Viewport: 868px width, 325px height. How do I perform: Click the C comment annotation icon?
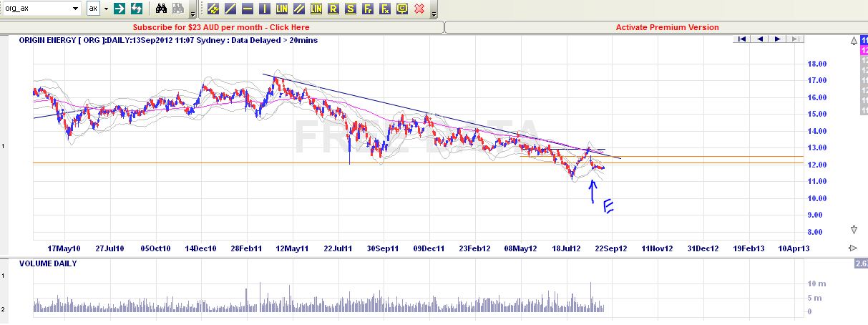click(x=401, y=9)
